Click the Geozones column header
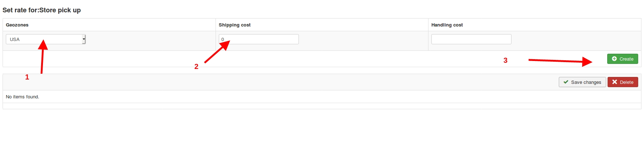 tap(17, 25)
